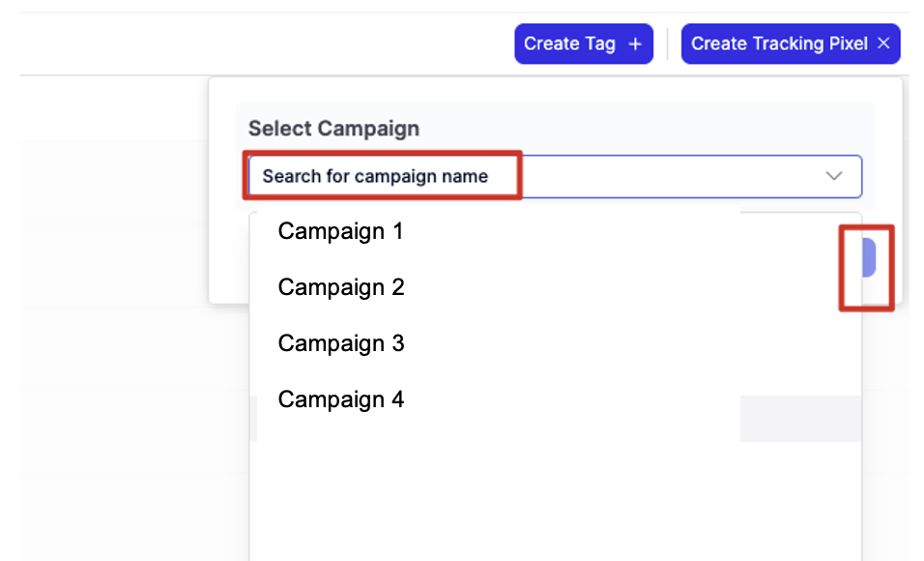Pick Campaign 4 in the dropdown

click(x=340, y=399)
